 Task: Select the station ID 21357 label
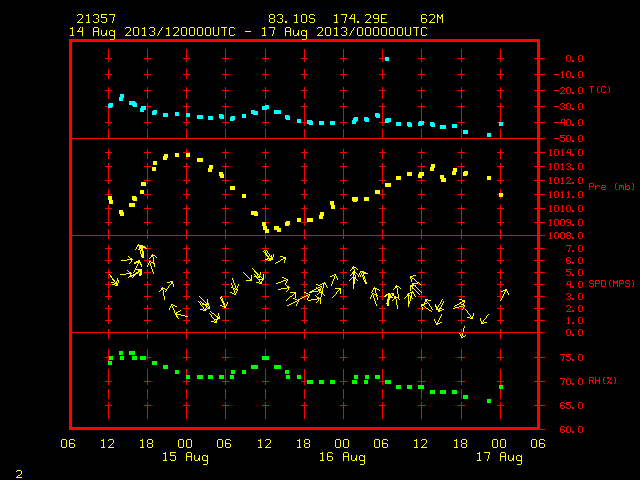click(96, 19)
